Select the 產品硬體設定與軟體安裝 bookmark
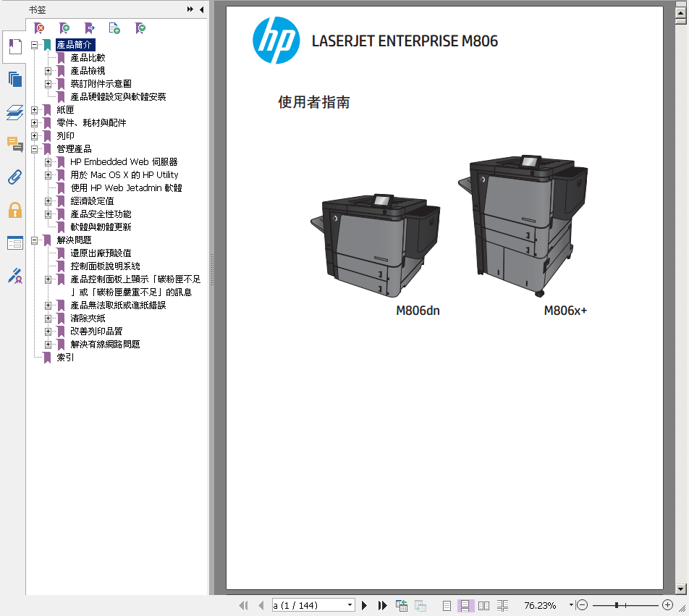The width and height of the screenshot is (689, 616). click(x=118, y=97)
